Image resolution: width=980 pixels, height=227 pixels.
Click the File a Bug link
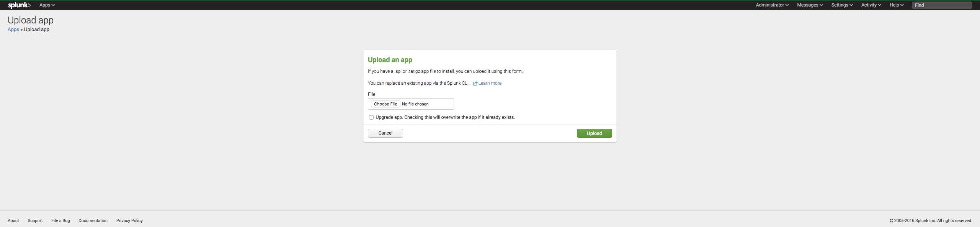pos(60,220)
